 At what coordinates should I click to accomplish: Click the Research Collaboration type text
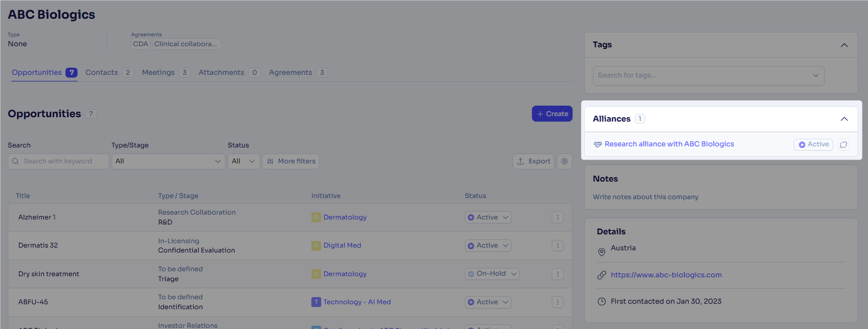click(197, 212)
